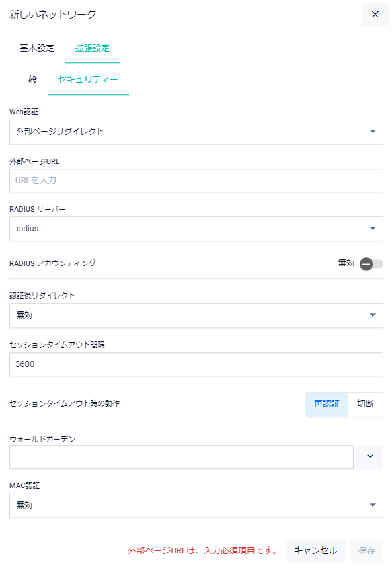The image size is (392, 572).
Task: Select the 拡張設定 tab
Action: pyautogui.click(x=93, y=48)
